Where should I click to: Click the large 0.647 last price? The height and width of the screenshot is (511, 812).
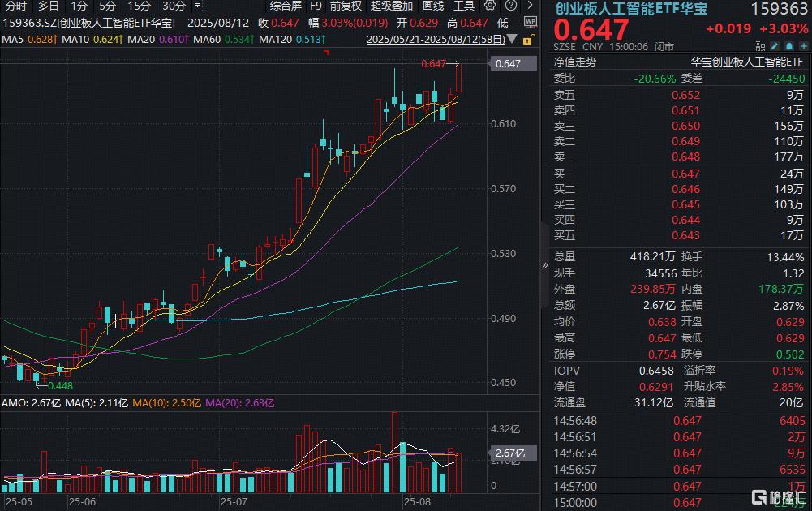pos(591,29)
